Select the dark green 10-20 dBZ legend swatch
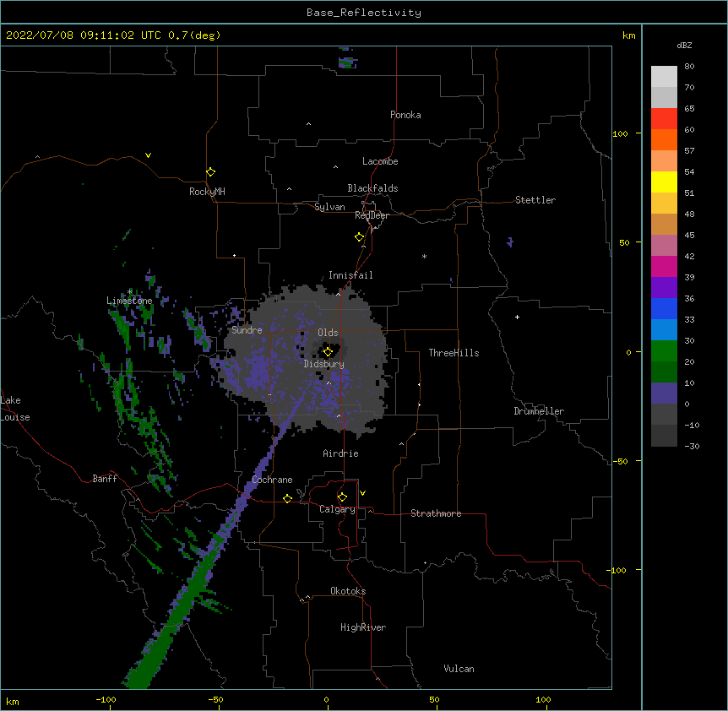Viewport: 728px width, 711px height. coord(664,372)
